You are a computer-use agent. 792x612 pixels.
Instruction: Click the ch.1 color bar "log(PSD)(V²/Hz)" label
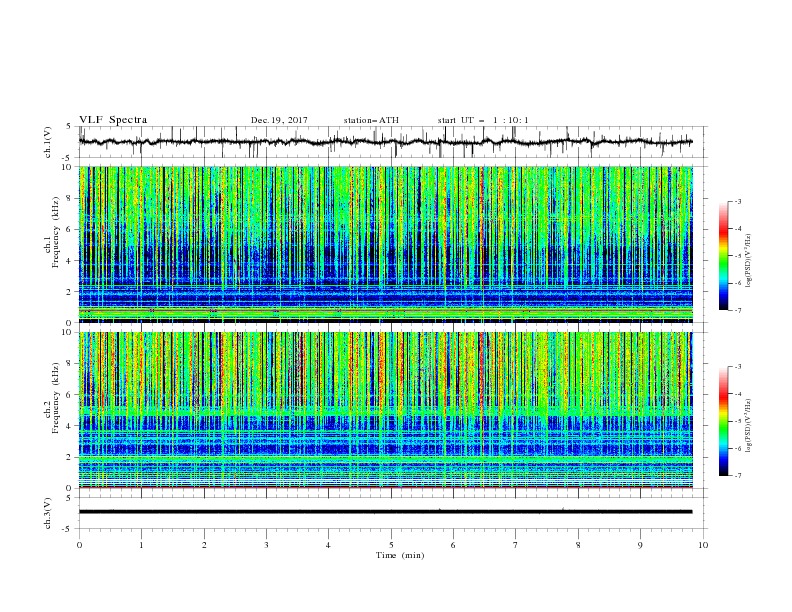coord(748,261)
